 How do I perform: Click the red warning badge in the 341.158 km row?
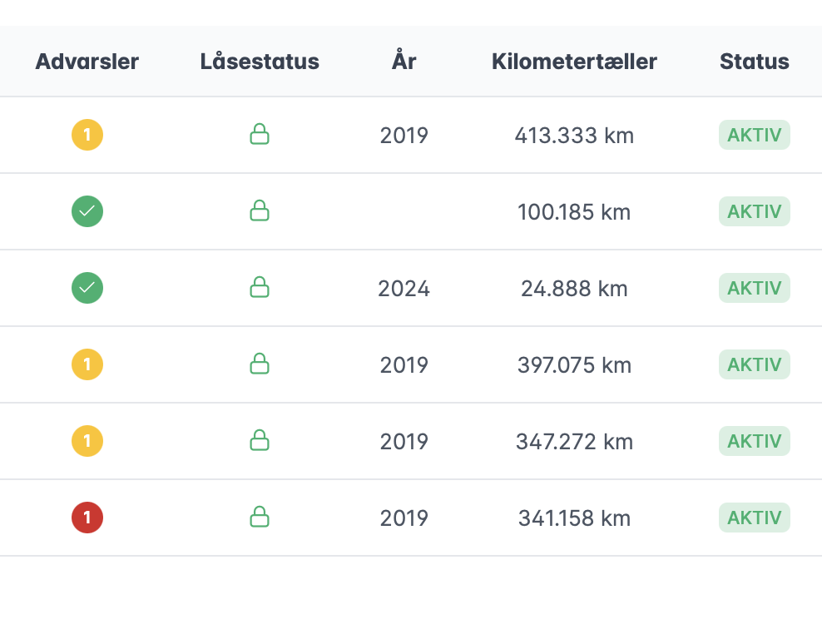(x=87, y=518)
